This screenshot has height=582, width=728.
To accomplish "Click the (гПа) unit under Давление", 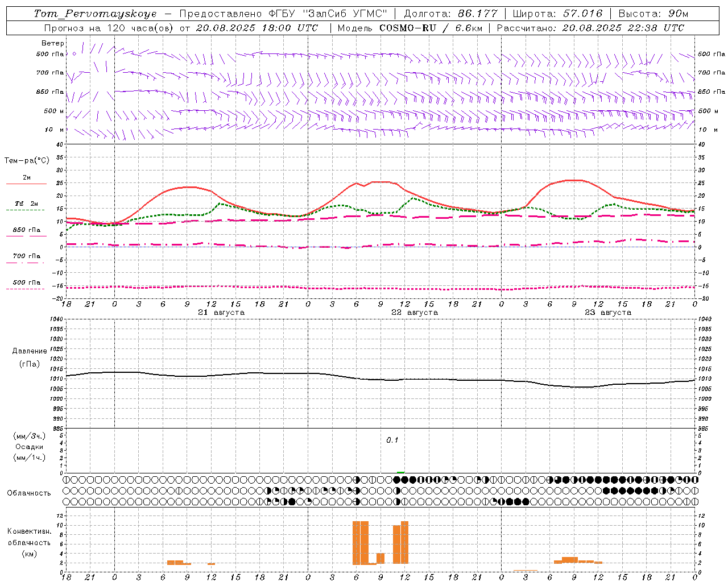I will point(30,364).
